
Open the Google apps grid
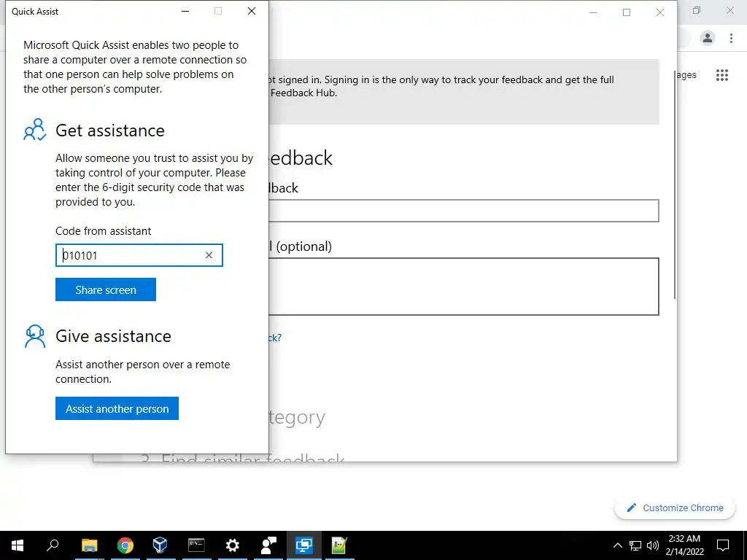pyautogui.click(x=722, y=75)
